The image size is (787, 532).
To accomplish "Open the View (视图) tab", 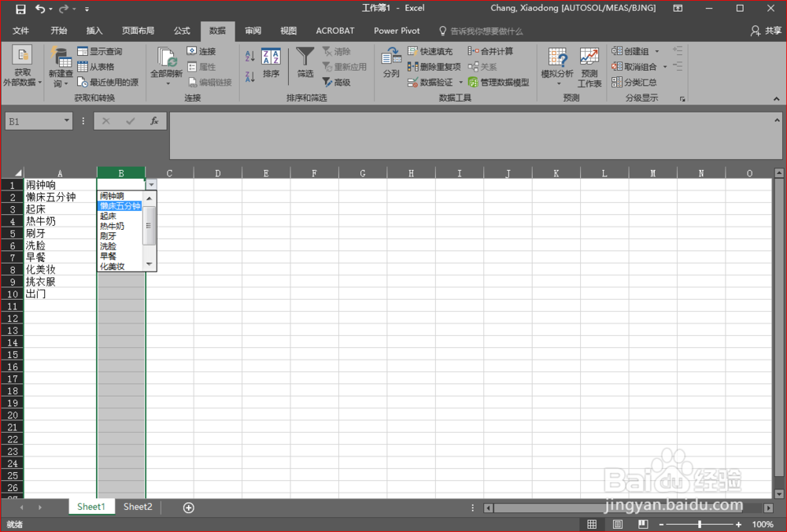I will 289,31.
